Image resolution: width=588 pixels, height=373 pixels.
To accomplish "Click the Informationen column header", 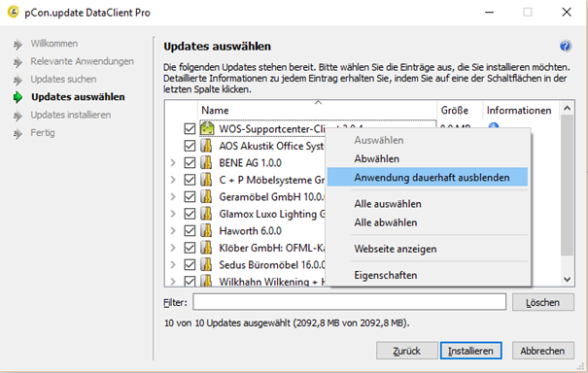I will click(x=521, y=110).
